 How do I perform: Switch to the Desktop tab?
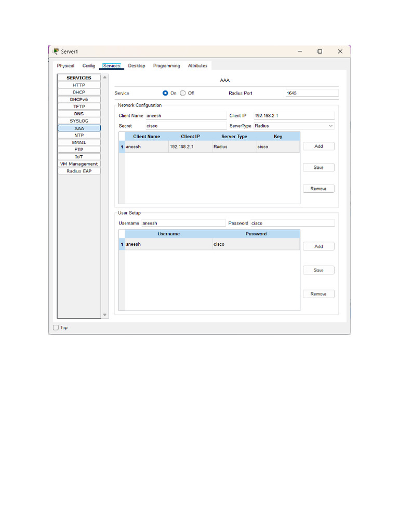[137, 66]
